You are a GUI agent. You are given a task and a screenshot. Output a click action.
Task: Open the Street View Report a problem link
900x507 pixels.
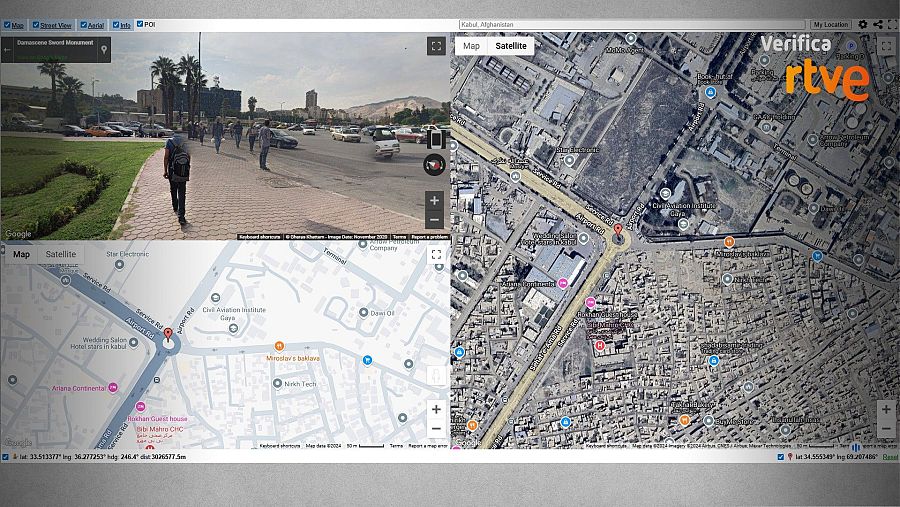point(429,237)
